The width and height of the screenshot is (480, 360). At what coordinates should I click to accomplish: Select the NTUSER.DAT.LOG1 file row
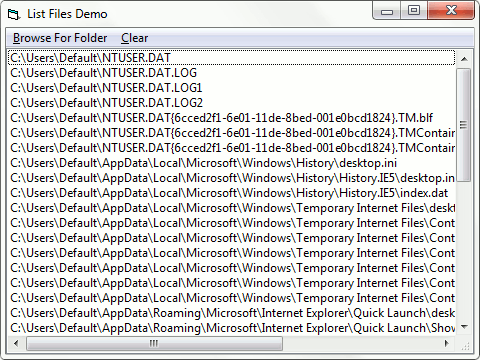click(x=232, y=88)
